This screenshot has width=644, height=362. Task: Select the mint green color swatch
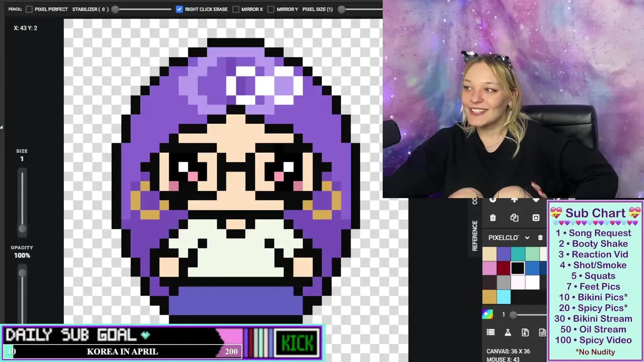[x=532, y=254]
